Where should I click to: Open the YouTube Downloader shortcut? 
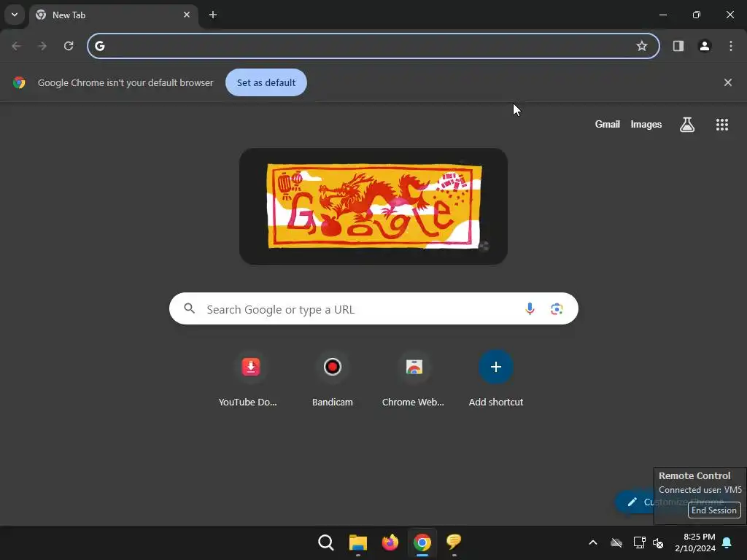click(x=251, y=367)
